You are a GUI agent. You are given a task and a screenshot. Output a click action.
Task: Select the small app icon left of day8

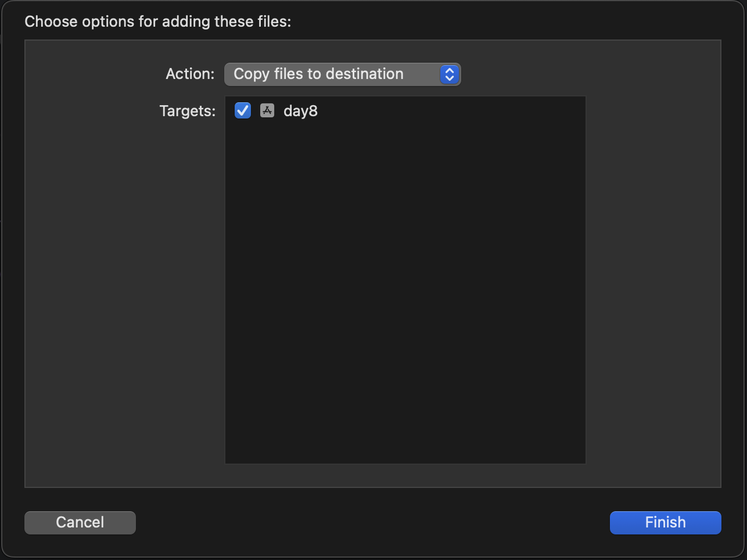point(267,110)
